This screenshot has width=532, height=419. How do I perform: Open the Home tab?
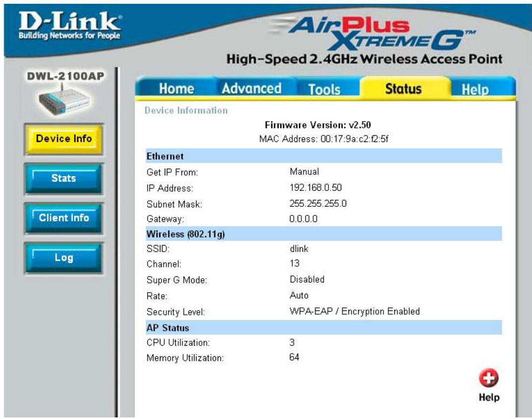coord(177,89)
